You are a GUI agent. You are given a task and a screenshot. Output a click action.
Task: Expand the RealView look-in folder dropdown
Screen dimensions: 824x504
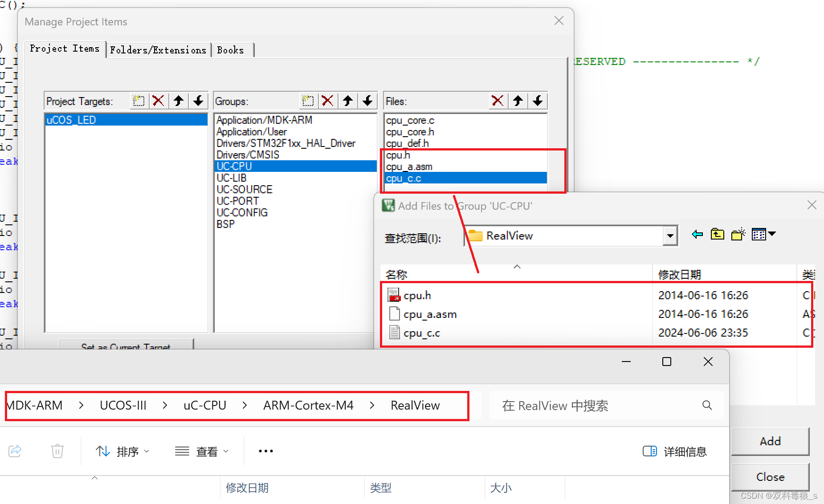click(x=670, y=236)
